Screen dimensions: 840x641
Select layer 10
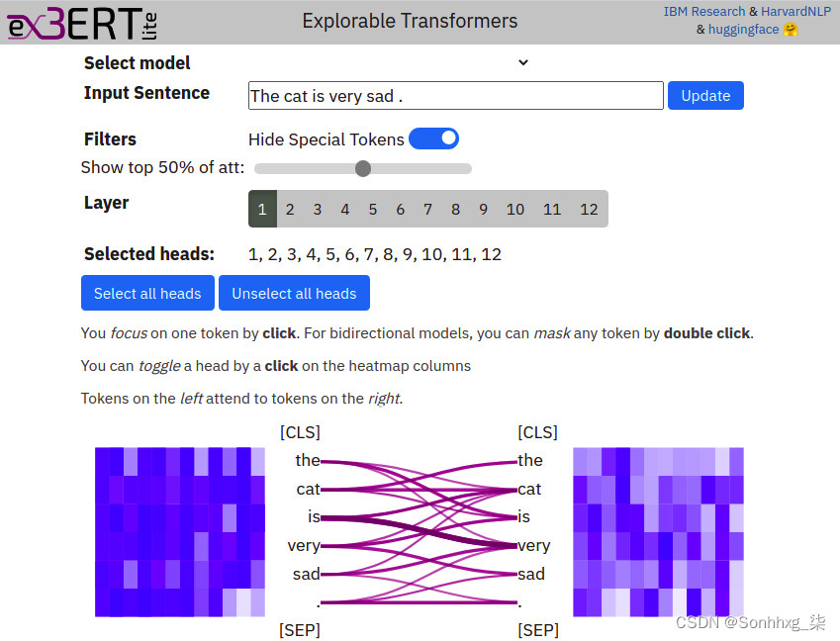(x=515, y=209)
